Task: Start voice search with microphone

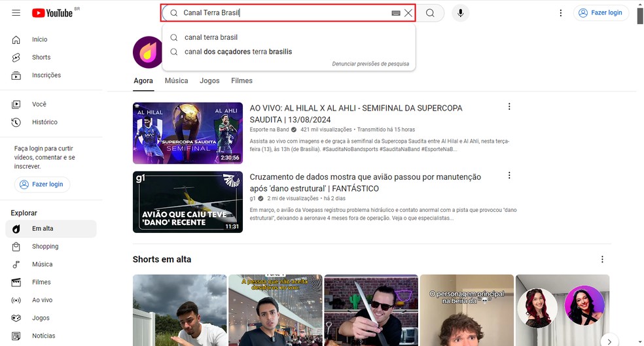Action: (x=460, y=12)
